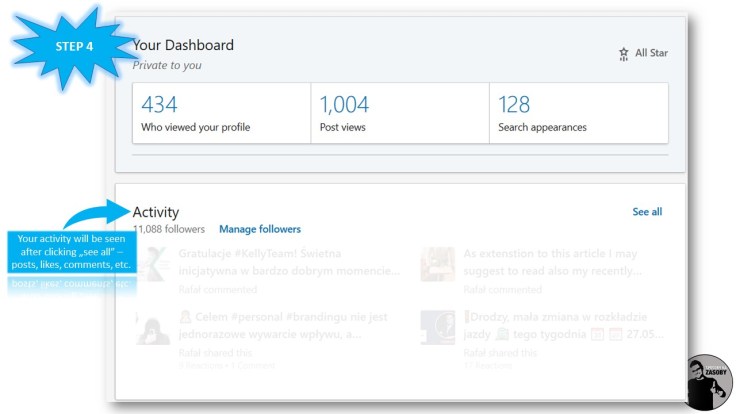Open the Gratulacje #KellyTeam post thumbnail

152,264
